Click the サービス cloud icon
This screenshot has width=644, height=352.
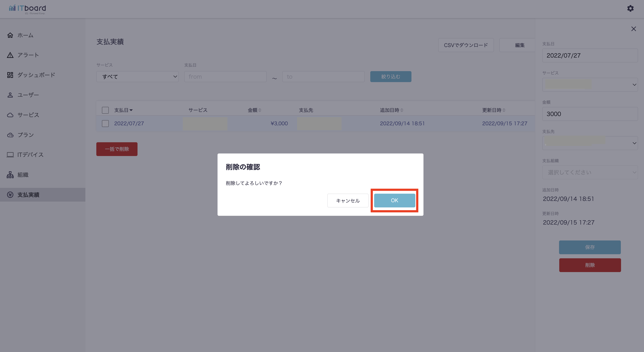pyautogui.click(x=10, y=115)
